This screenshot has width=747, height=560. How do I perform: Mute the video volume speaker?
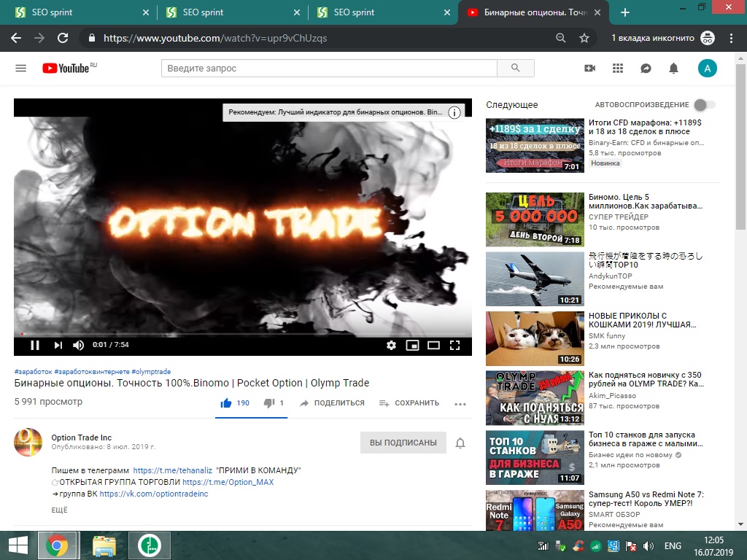click(x=79, y=345)
